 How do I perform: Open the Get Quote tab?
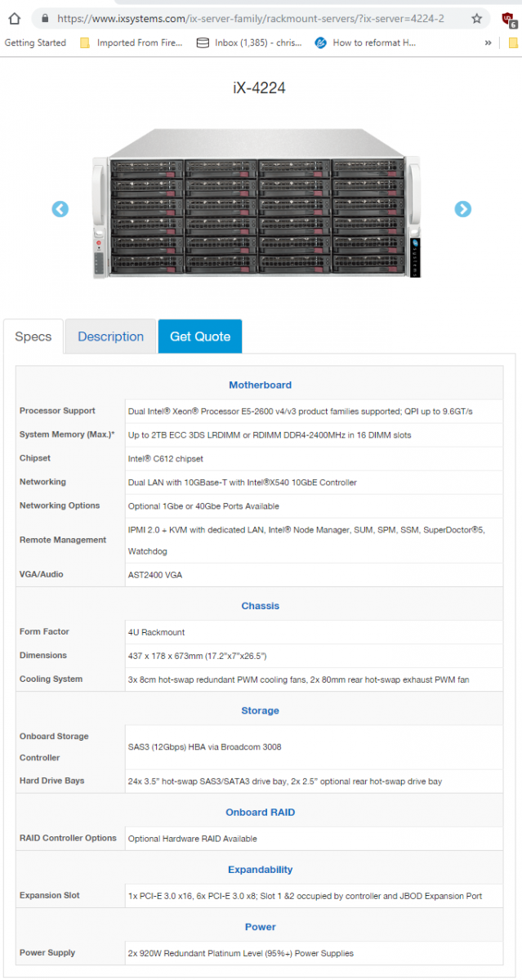point(200,336)
